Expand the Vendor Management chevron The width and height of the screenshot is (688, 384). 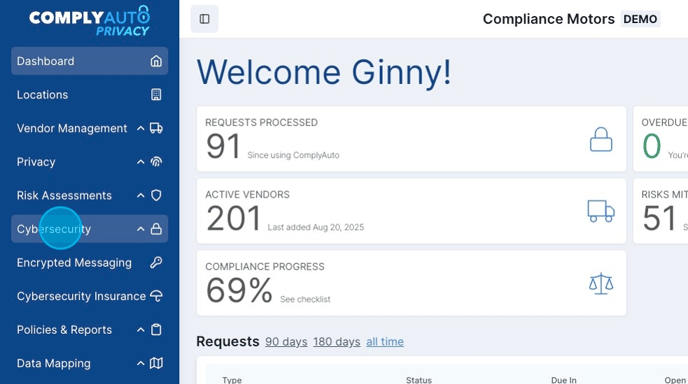pos(140,128)
